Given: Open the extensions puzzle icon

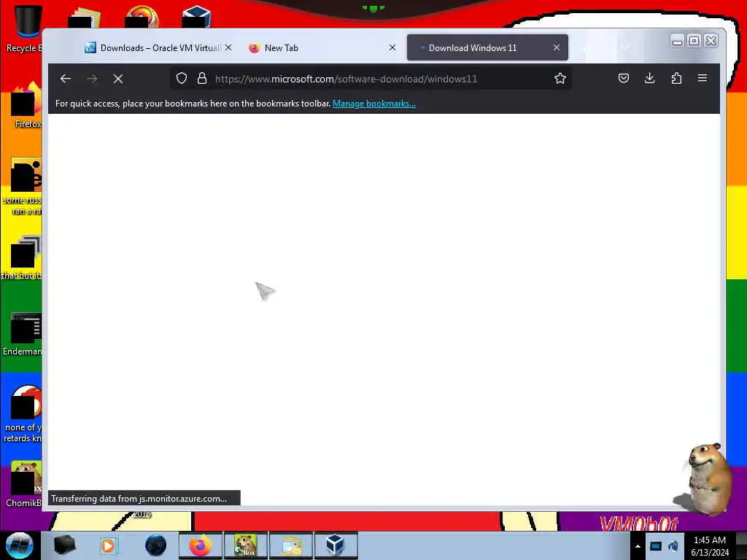Looking at the screenshot, I should click(676, 78).
